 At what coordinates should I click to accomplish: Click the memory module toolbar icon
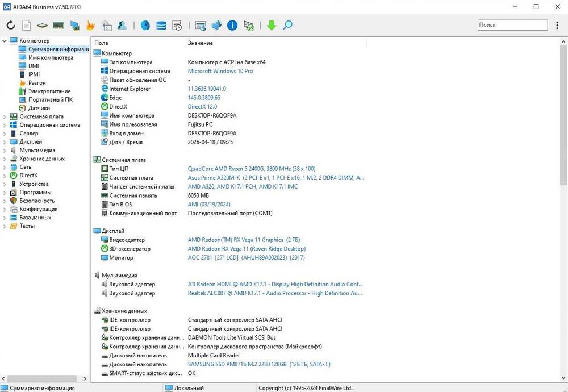(x=59, y=25)
